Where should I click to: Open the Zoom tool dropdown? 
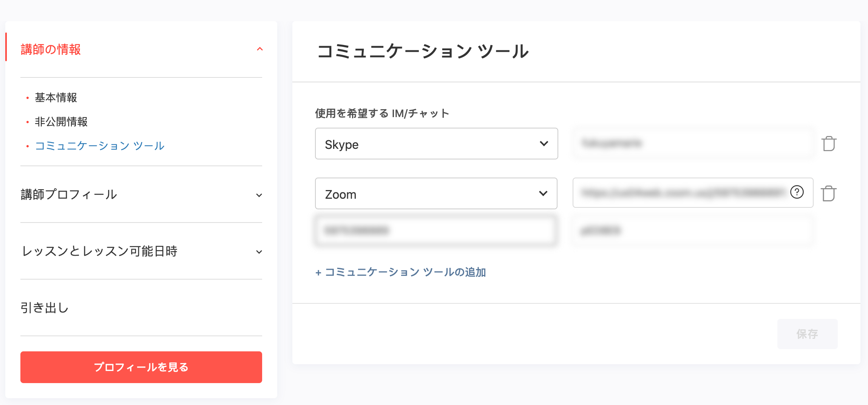point(436,193)
